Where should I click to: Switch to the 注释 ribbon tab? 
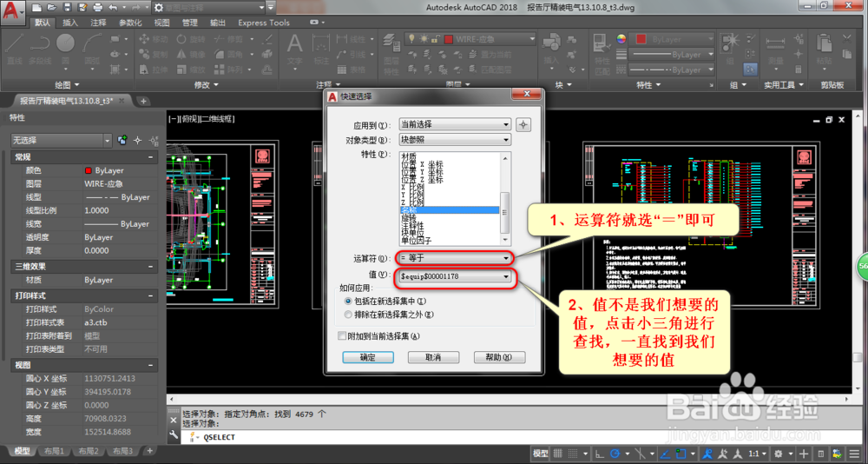(x=99, y=23)
